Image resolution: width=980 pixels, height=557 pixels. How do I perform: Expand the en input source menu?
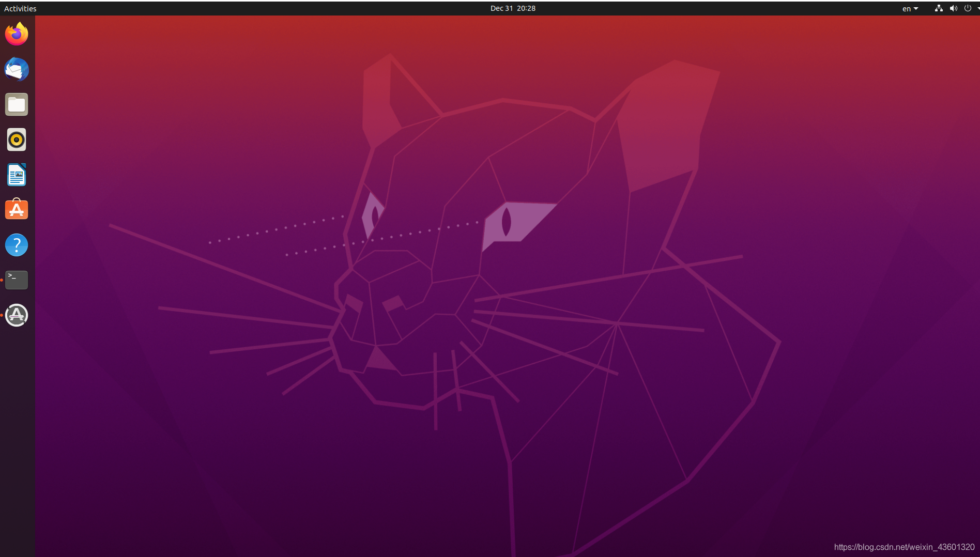click(910, 8)
